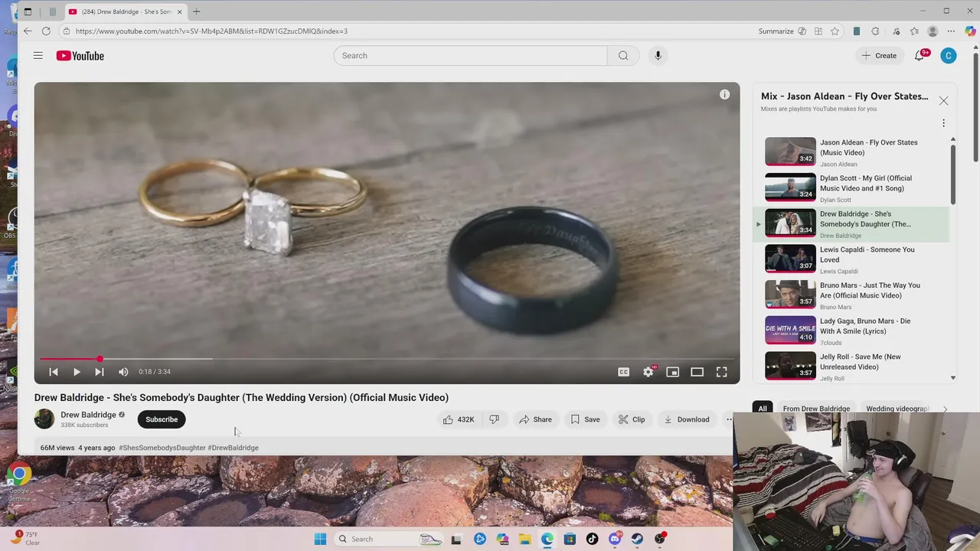This screenshot has width=980, height=551.
Task: Enter full screen mode
Action: [x=721, y=372]
